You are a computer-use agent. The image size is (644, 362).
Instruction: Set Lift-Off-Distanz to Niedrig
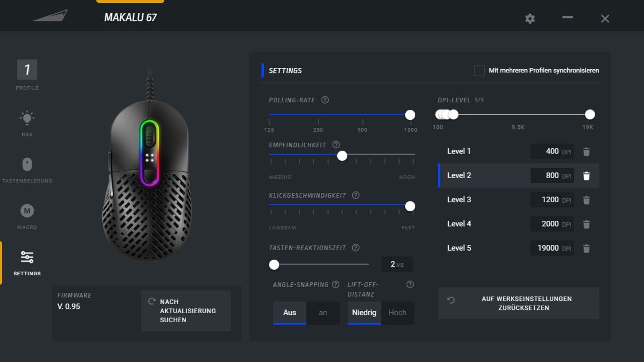pos(364,313)
